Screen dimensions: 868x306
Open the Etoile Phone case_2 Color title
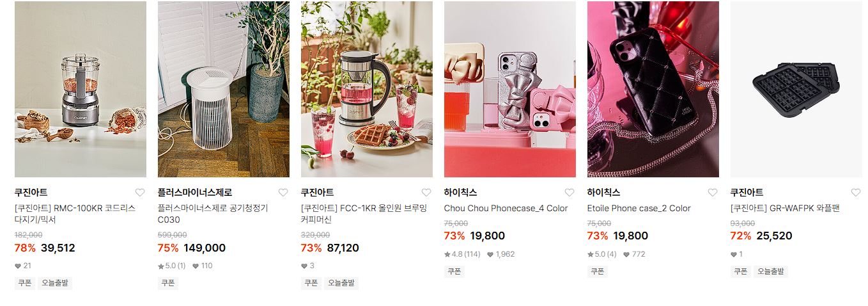pyautogui.click(x=639, y=208)
